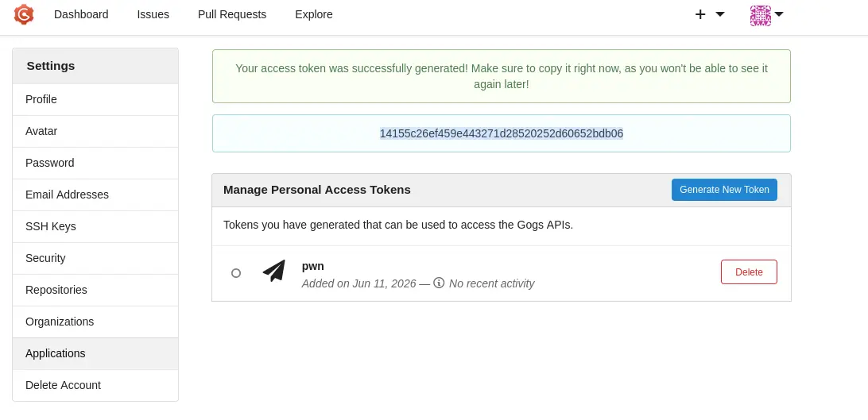The image size is (868, 420).
Task: Open the Dashboard menu item
Action: pos(81,14)
